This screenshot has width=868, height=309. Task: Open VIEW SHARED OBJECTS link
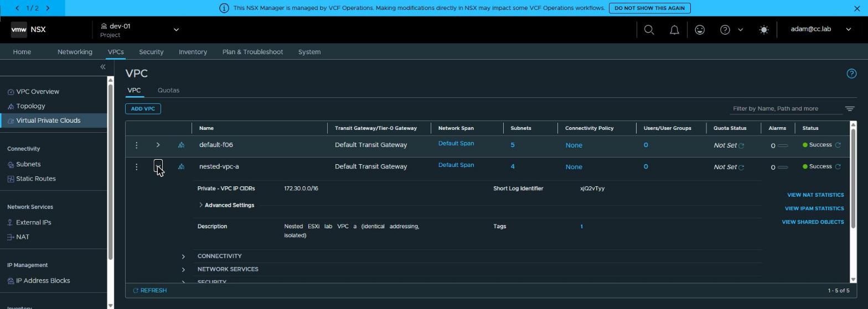813,222
